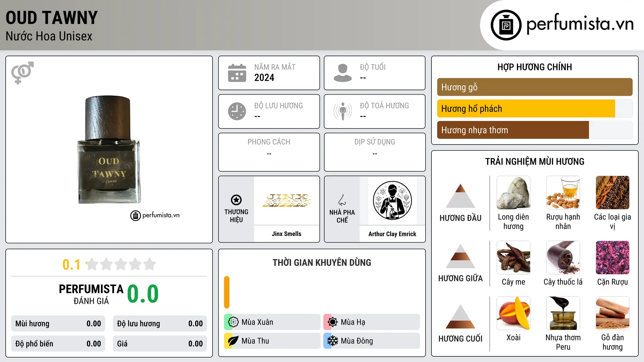This screenshot has height=362, width=644.
Task: Select the Xoài note image
Action: pos(514,313)
